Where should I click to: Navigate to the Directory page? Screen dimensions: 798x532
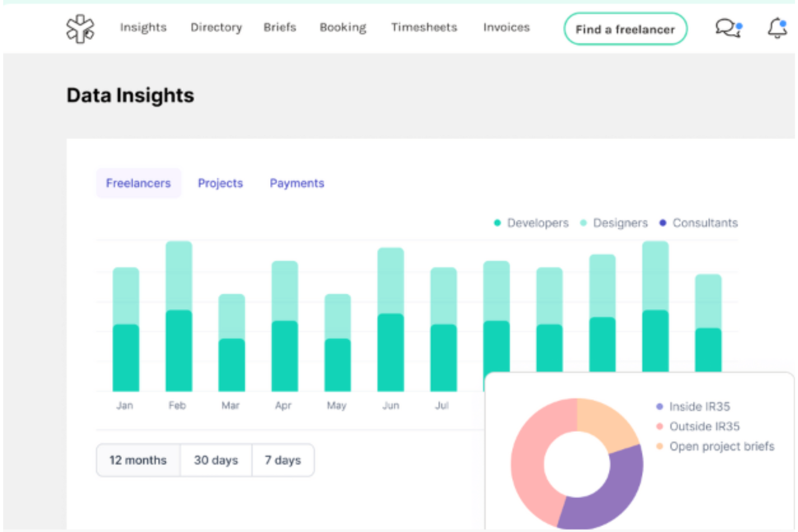click(216, 27)
